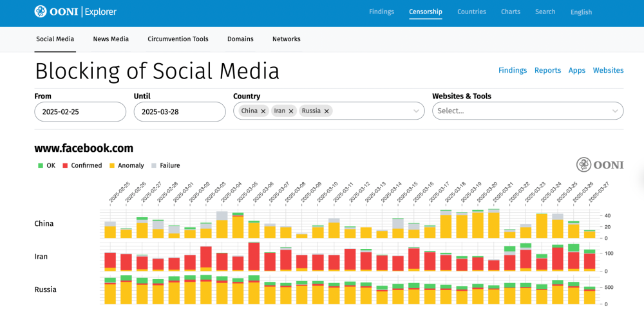This screenshot has height=312, width=644.
Task: Click green OK legend swatch
Action: click(x=41, y=166)
